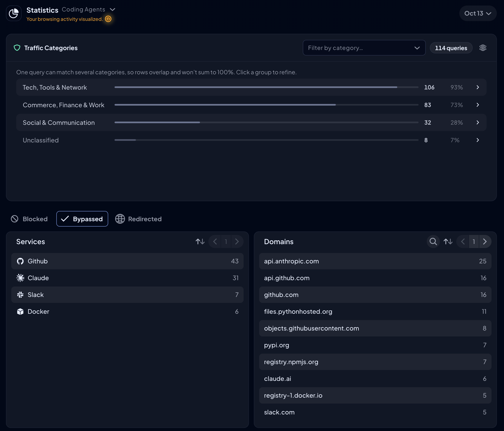Select the registry.npmjs.org domain row

[375, 362]
